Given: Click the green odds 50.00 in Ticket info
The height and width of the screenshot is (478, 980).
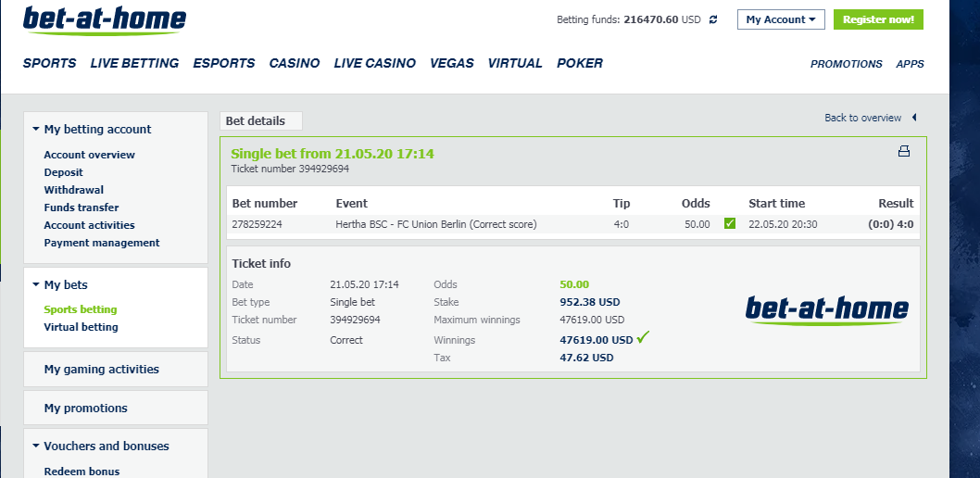Looking at the screenshot, I should (x=574, y=284).
